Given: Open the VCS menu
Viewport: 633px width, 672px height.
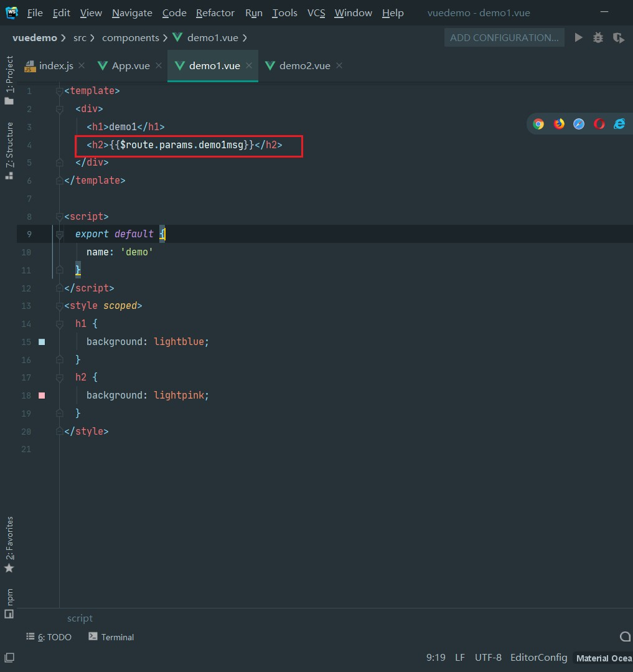Looking at the screenshot, I should click(316, 13).
